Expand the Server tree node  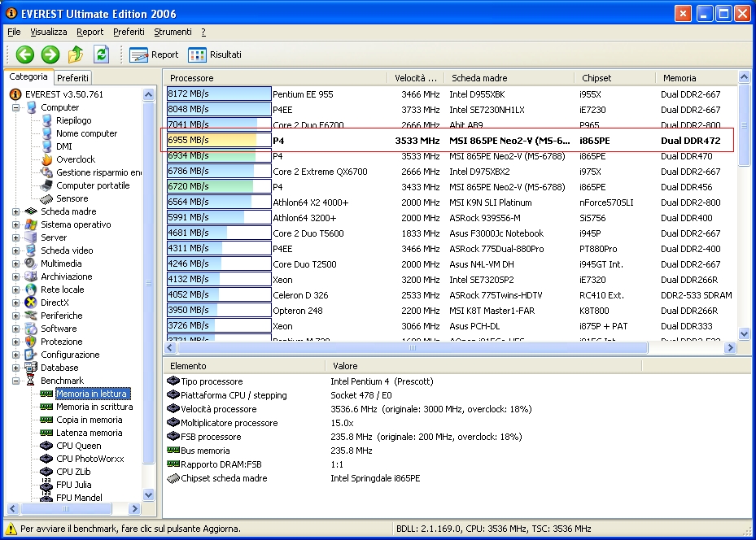[x=16, y=237]
